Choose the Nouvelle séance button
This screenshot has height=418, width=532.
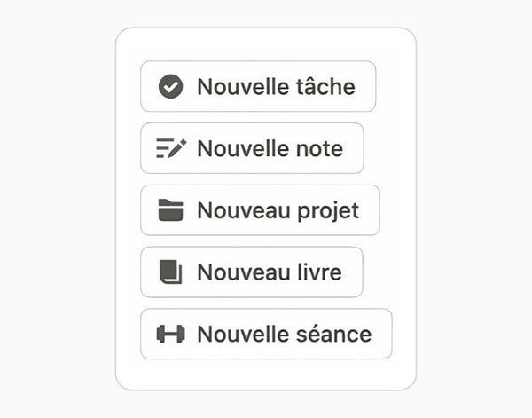266,334
